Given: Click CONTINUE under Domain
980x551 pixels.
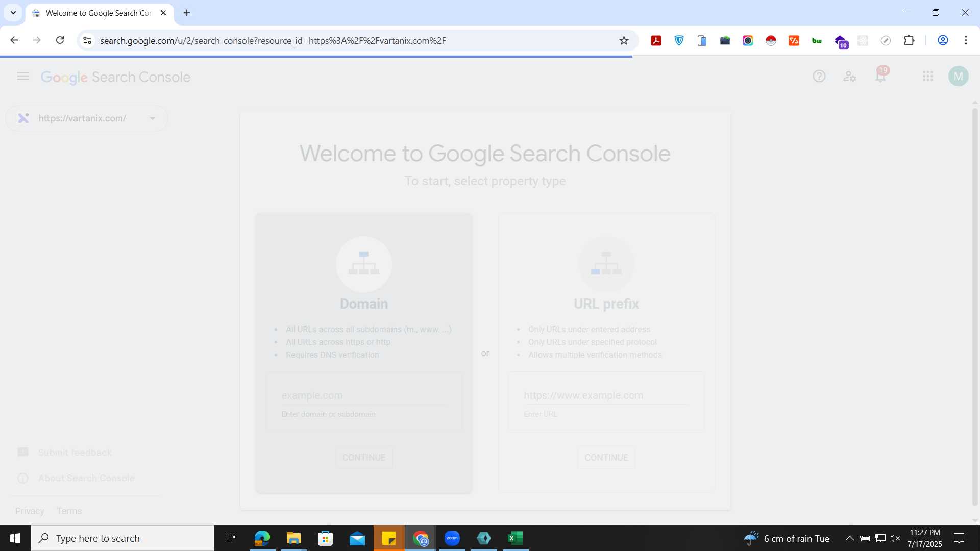Looking at the screenshot, I should [x=364, y=458].
